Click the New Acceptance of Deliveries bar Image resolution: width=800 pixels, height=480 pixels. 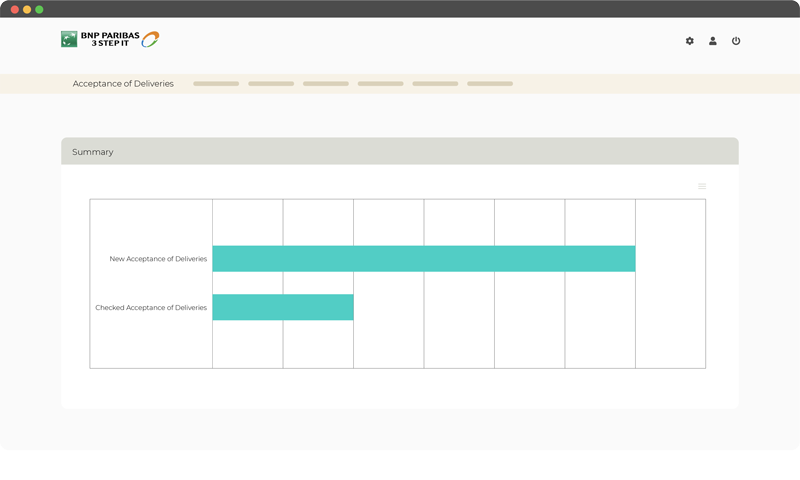424,259
